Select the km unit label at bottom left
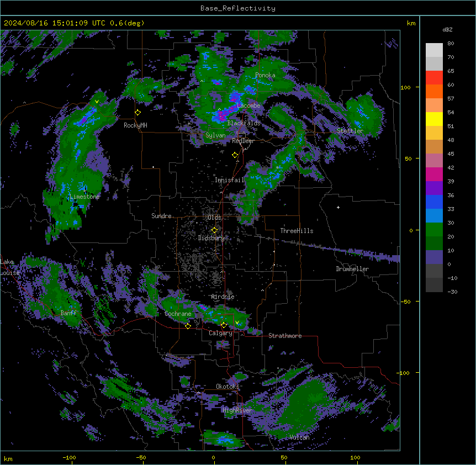The height and width of the screenshot is (465, 476). [8, 459]
